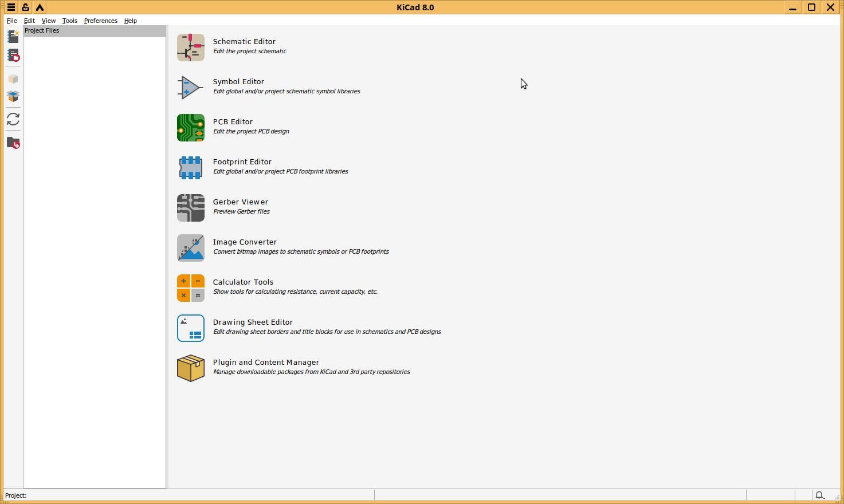Launch the Schematic Editor icon
844x504 pixels.
[x=191, y=48]
